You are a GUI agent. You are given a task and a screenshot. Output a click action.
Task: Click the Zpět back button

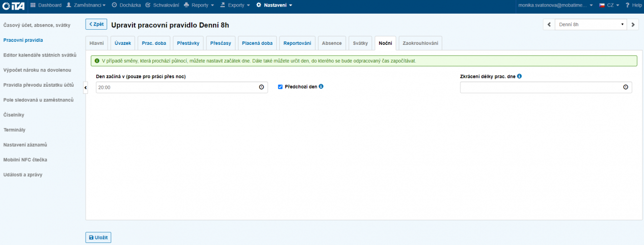(x=96, y=24)
